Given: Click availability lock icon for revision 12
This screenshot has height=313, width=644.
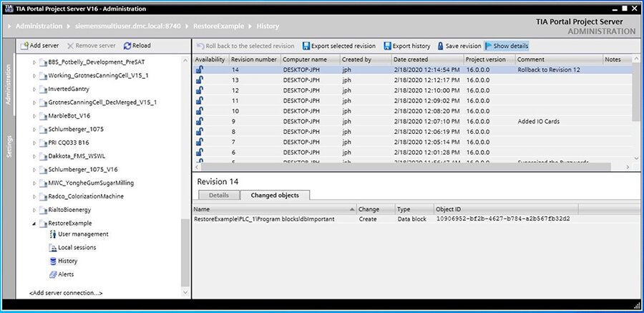Looking at the screenshot, I should (x=199, y=90).
